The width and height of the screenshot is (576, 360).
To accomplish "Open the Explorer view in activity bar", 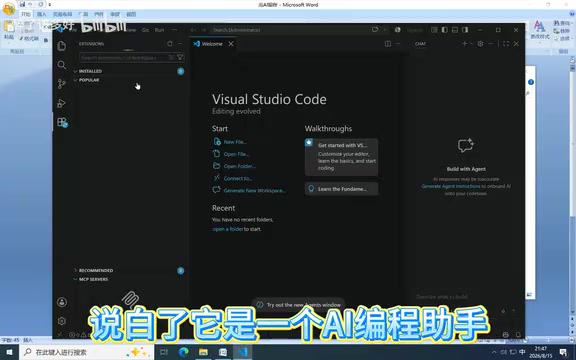I will pos(62,46).
